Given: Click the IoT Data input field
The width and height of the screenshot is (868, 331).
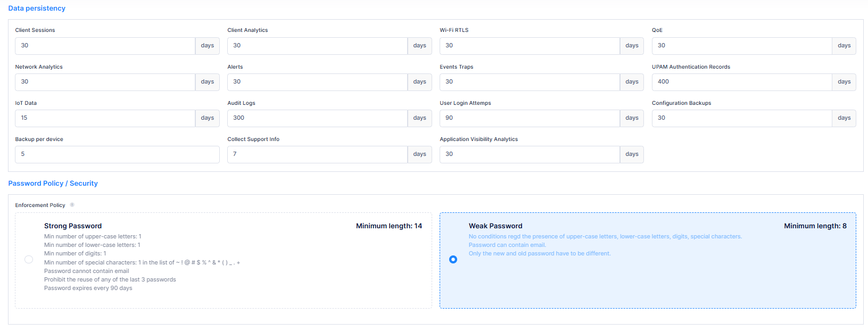Looking at the screenshot, I should (x=105, y=118).
